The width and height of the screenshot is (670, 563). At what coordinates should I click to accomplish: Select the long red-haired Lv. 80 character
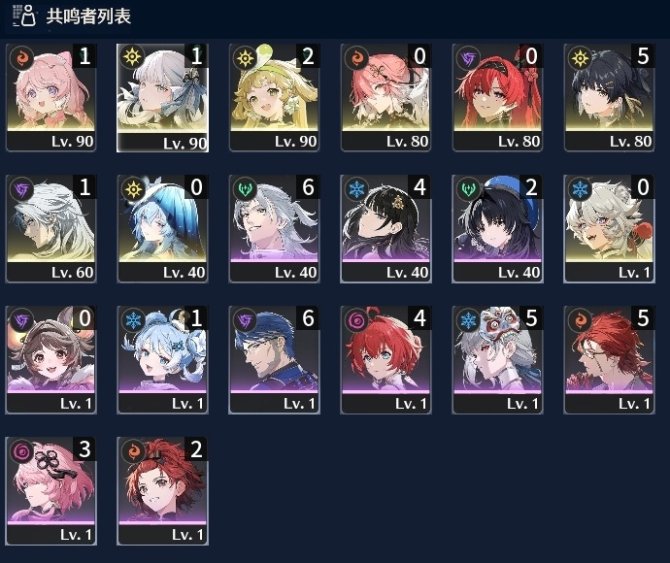click(497, 97)
